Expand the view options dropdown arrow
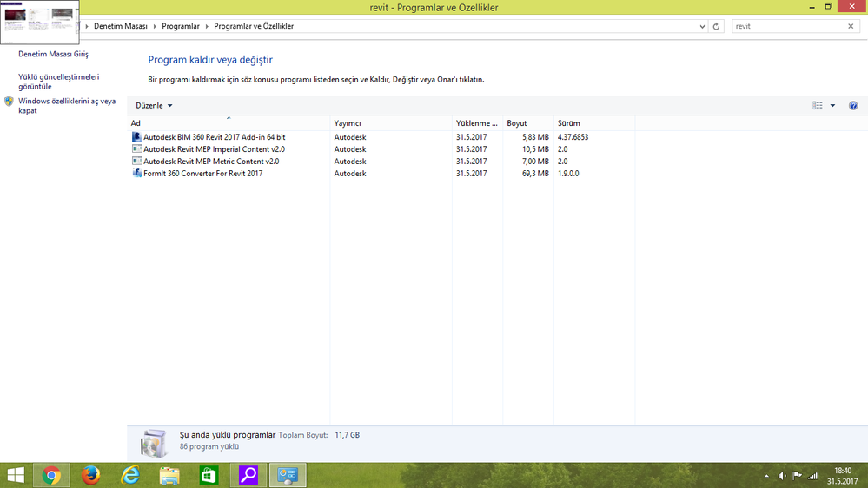This screenshot has width=868, height=488. click(x=832, y=105)
